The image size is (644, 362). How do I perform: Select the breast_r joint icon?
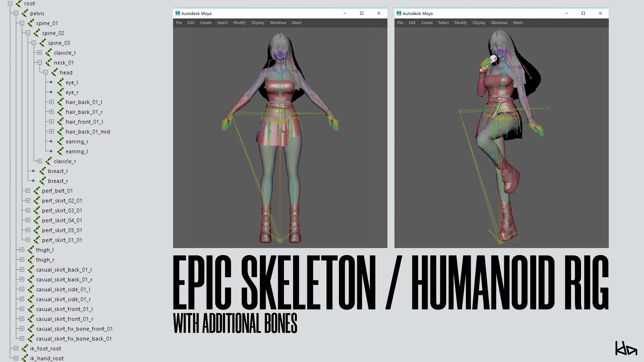click(x=43, y=181)
